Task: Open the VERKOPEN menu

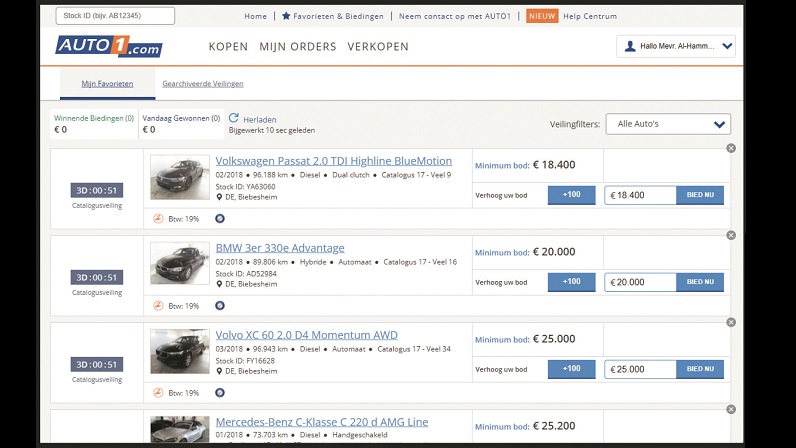Action: click(378, 47)
